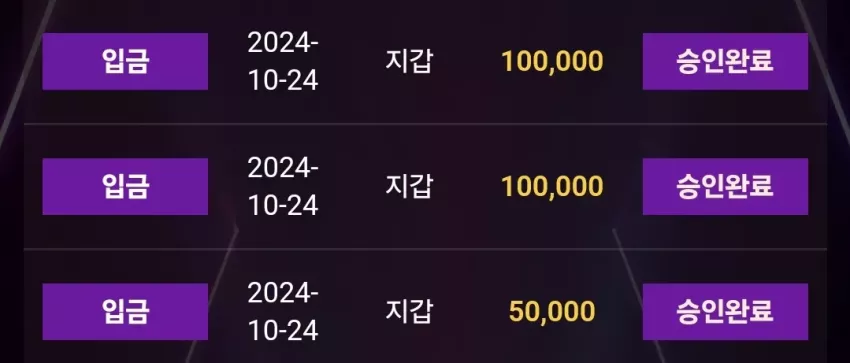Click the divider line above the 50,000 transaction
Screen dimensions: 850x363
coord(425,249)
